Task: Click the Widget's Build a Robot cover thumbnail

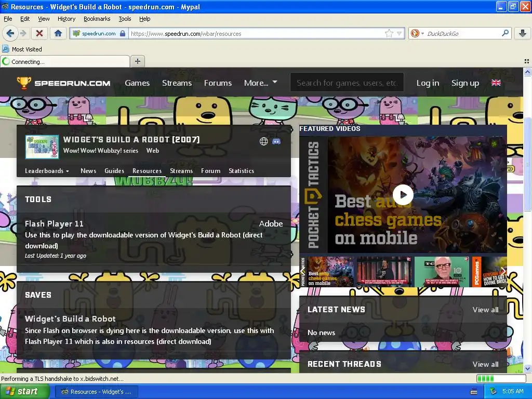Action: click(x=42, y=147)
